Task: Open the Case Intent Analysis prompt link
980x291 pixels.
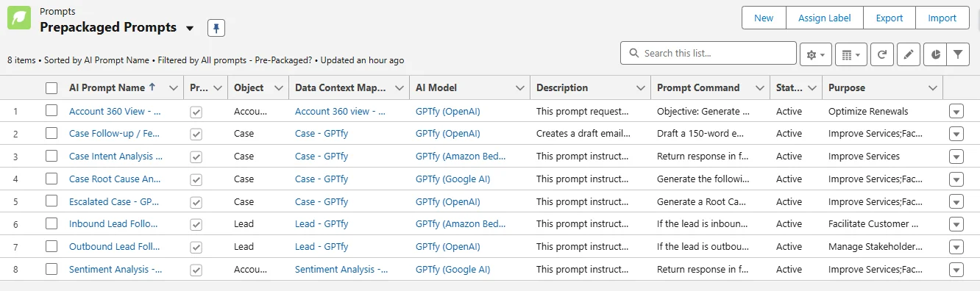Action: [116, 157]
